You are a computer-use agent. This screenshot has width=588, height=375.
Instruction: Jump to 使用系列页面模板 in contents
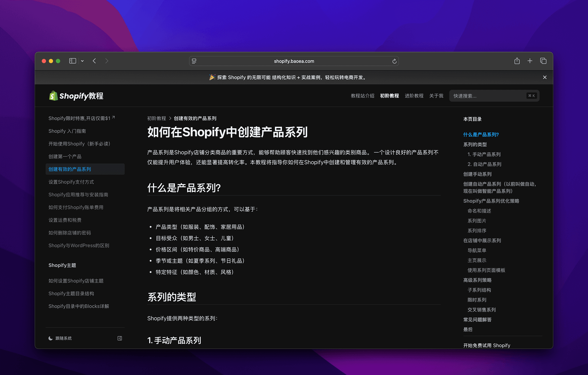pyautogui.click(x=486, y=270)
